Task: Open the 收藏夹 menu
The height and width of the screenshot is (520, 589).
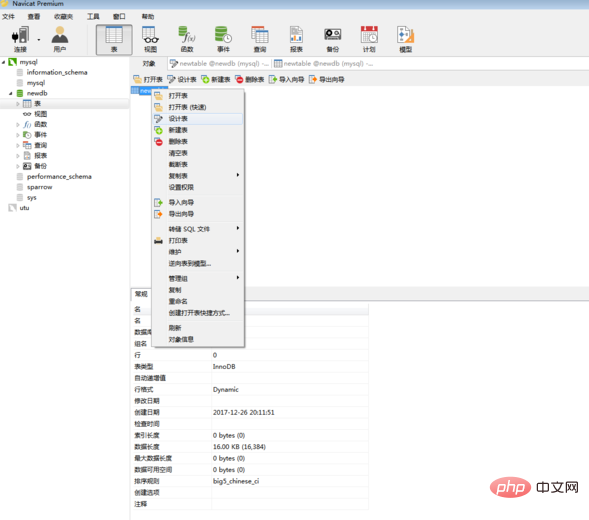Action: [x=63, y=17]
